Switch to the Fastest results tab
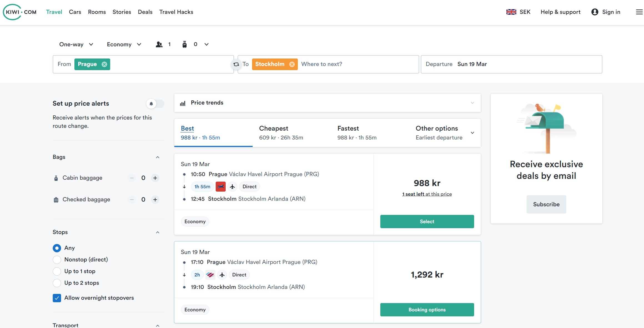Image resolution: width=644 pixels, height=328 pixels. tap(370, 133)
